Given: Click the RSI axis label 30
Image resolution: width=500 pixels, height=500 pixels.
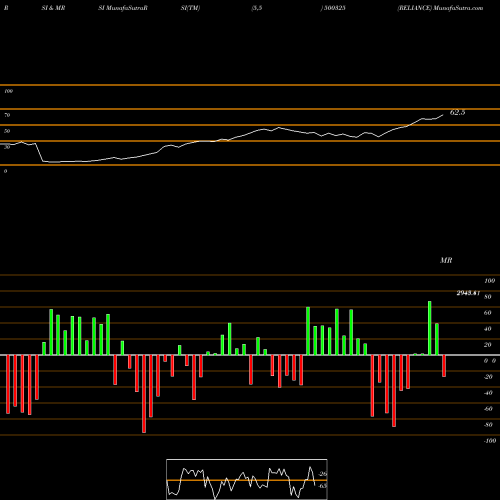Looking at the screenshot, I should click(7, 147).
